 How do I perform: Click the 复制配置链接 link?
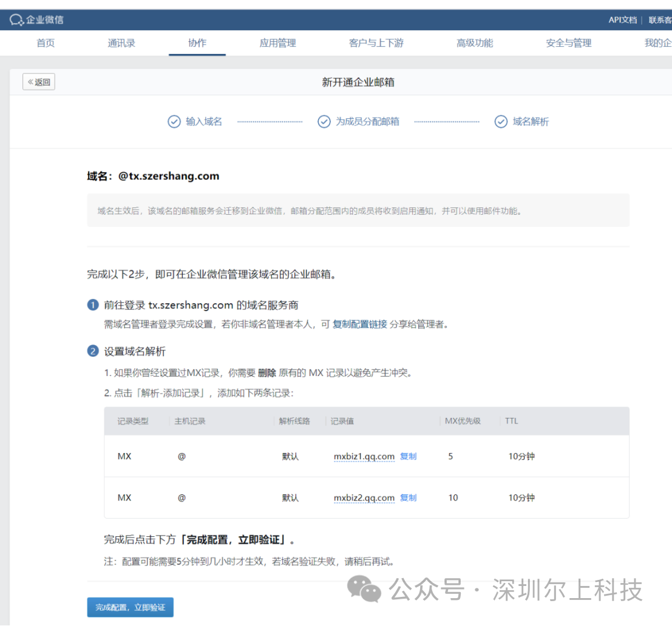[x=359, y=324]
